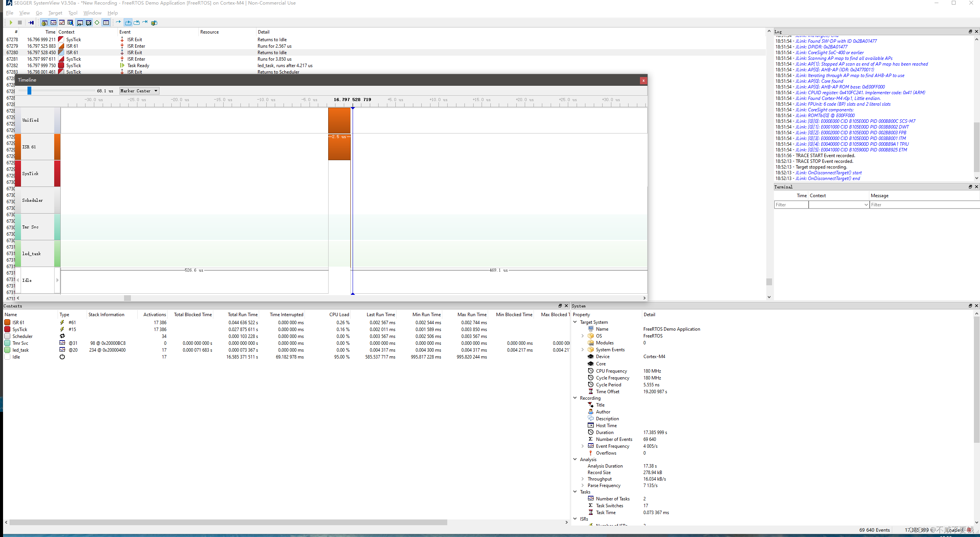Open the Tool menu

(73, 13)
